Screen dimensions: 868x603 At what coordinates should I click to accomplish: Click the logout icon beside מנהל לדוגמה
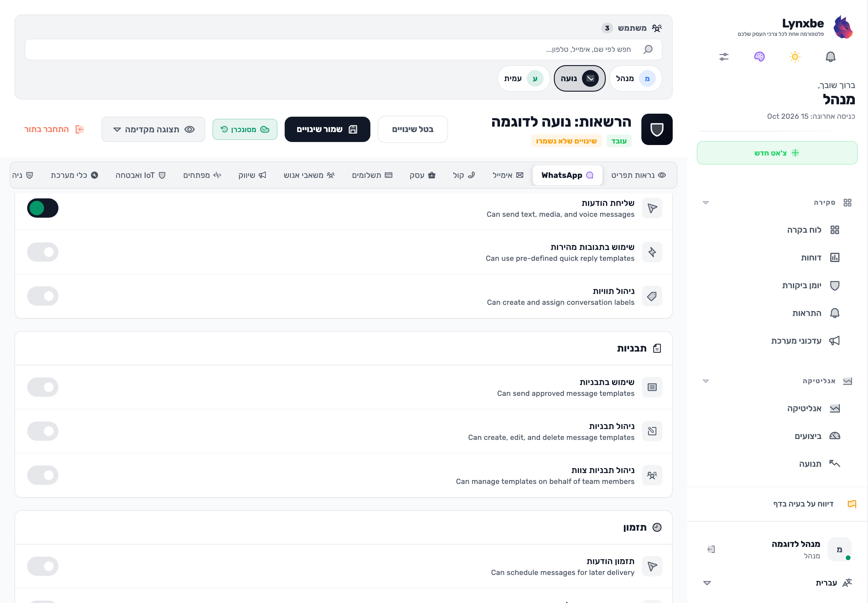(711, 549)
